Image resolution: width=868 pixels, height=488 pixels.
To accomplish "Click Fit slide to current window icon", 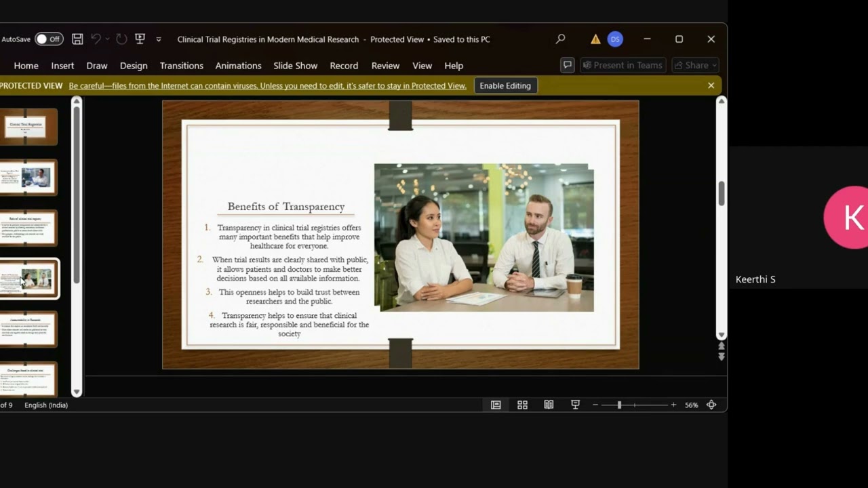I will click(x=711, y=405).
